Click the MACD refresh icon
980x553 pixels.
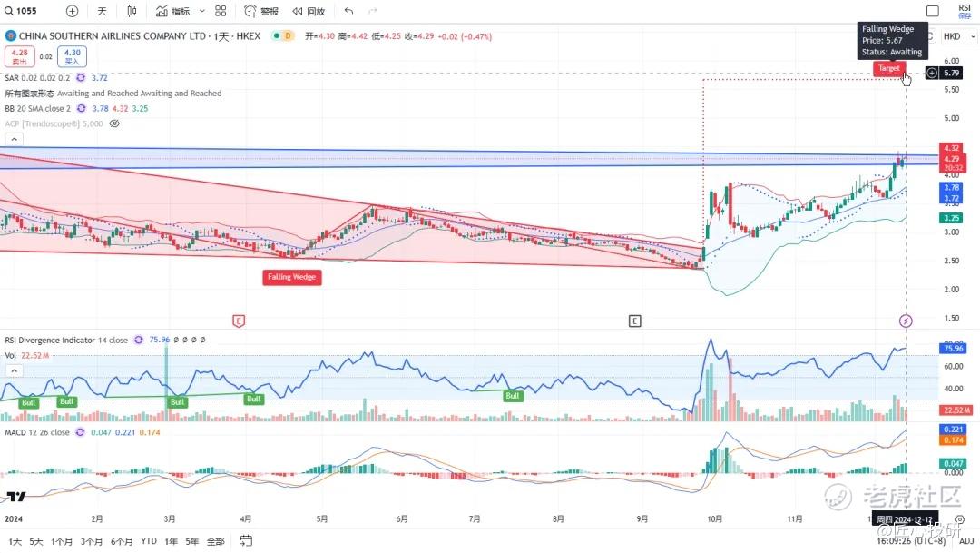[80, 432]
